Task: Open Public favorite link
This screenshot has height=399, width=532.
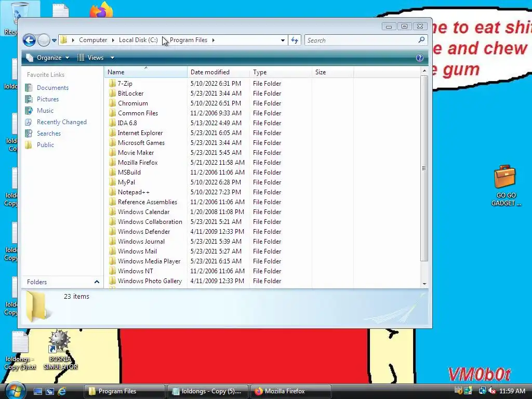Action: 46,145
